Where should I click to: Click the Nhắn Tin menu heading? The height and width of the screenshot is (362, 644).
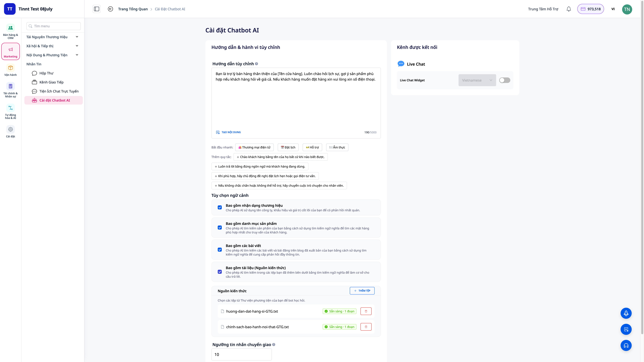(34, 64)
